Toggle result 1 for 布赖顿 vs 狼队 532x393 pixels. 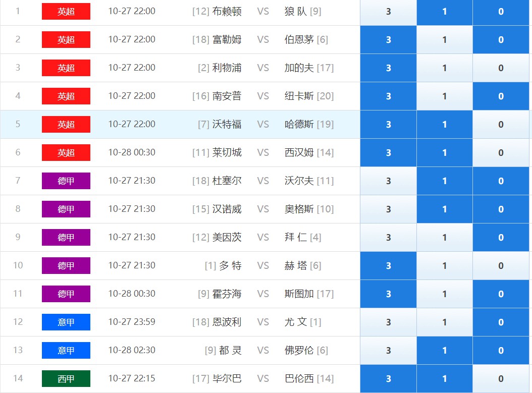click(x=445, y=12)
